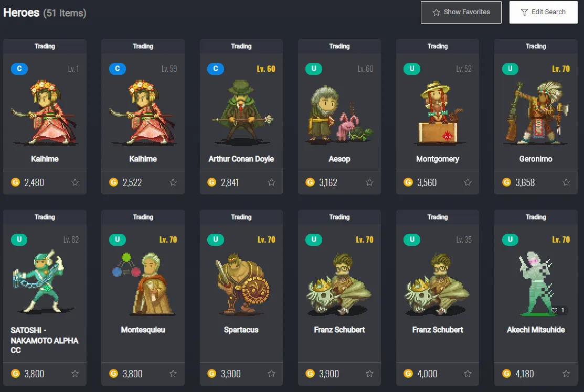Click the Trading label on Aesop card
584x392 pixels.
339,46
